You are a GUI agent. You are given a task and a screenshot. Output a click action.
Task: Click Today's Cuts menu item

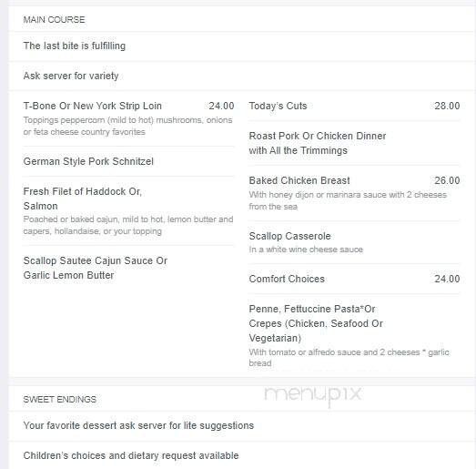(278, 106)
